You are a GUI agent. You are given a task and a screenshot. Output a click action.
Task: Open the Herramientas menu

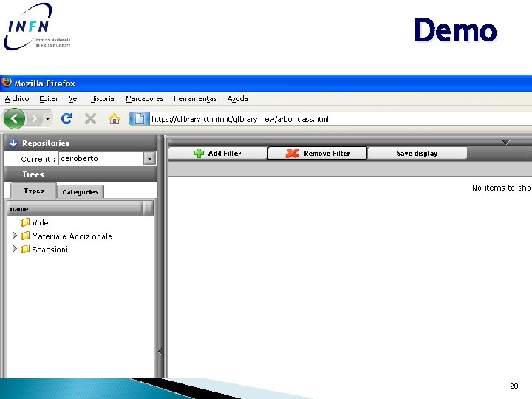pos(195,99)
